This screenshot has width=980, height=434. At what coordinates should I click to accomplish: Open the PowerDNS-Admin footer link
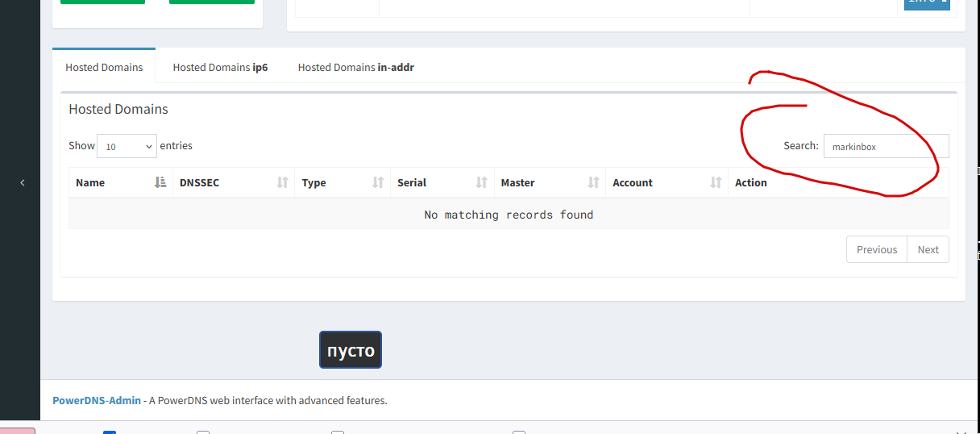(97, 400)
